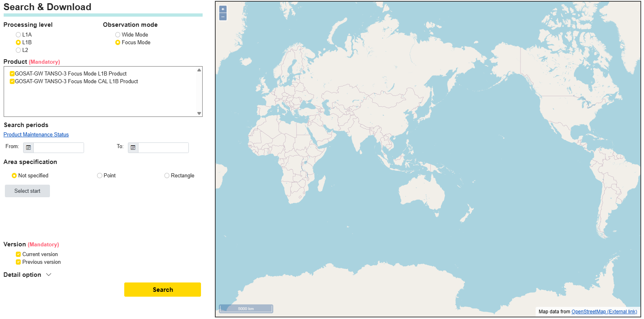Click the map zoom out minus button
Viewport: 644px width, 319px height.
pos(223,17)
